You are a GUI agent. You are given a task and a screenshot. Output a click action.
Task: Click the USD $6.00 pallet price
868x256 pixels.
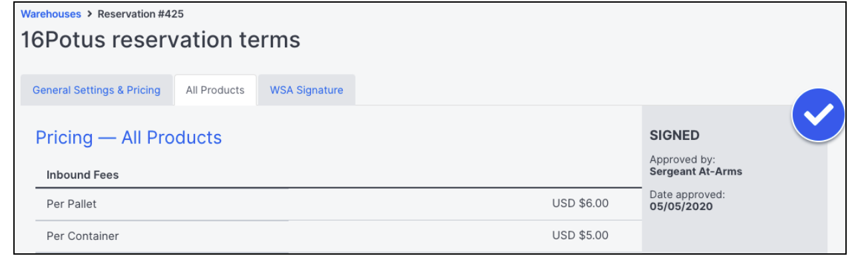tap(580, 203)
